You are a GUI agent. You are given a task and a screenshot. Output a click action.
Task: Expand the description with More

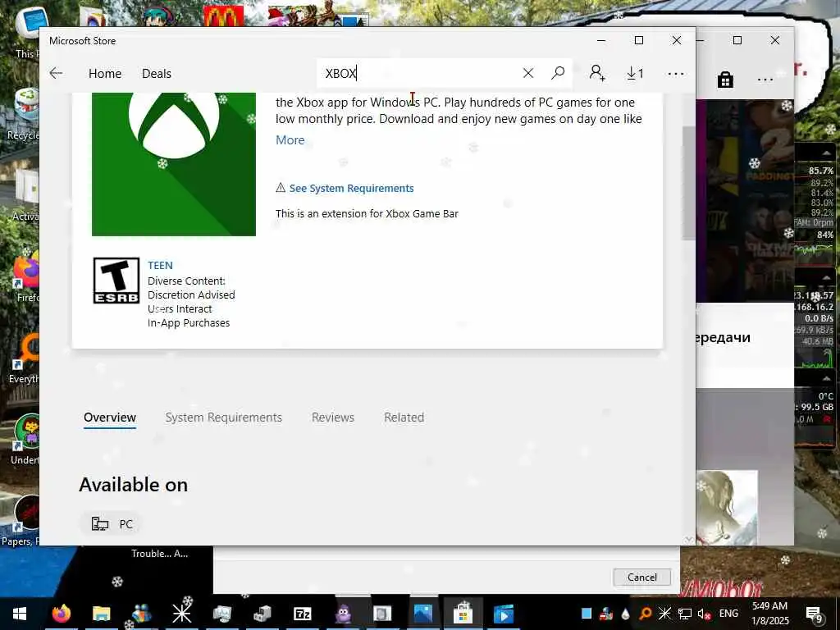(290, 139)
